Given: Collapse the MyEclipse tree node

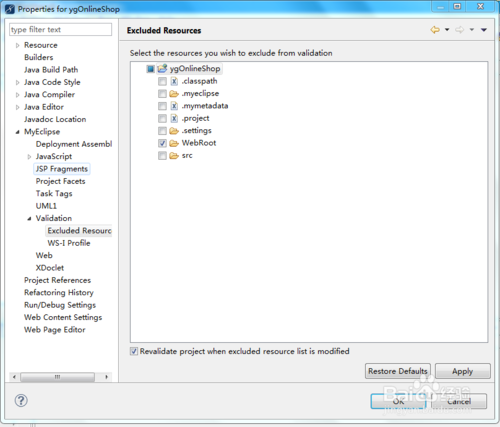Looking at the screenshot, I should click(18, 132).
